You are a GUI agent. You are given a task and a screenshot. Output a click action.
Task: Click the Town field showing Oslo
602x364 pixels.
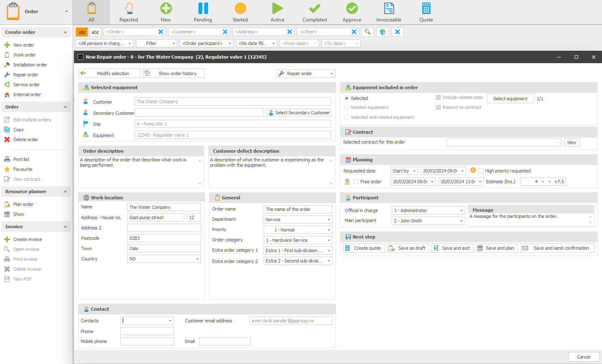[x=164, y=248]
